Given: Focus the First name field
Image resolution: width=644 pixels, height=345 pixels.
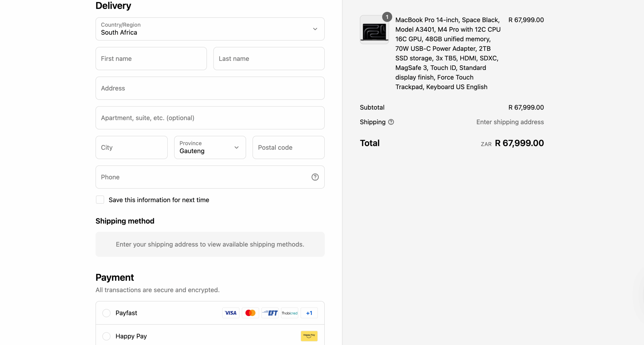Looking at the screenshot, I should (x=151, y=59).
